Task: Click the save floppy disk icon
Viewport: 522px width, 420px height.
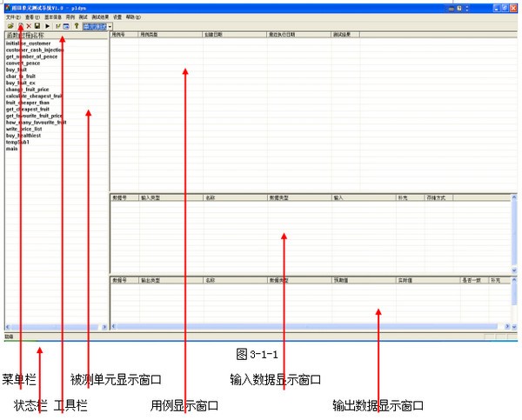Action: click(x=37, y=26)
